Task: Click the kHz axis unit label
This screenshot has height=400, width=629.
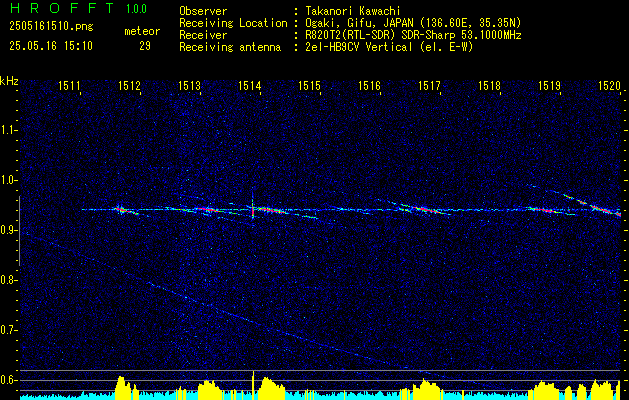Action: 9,81
